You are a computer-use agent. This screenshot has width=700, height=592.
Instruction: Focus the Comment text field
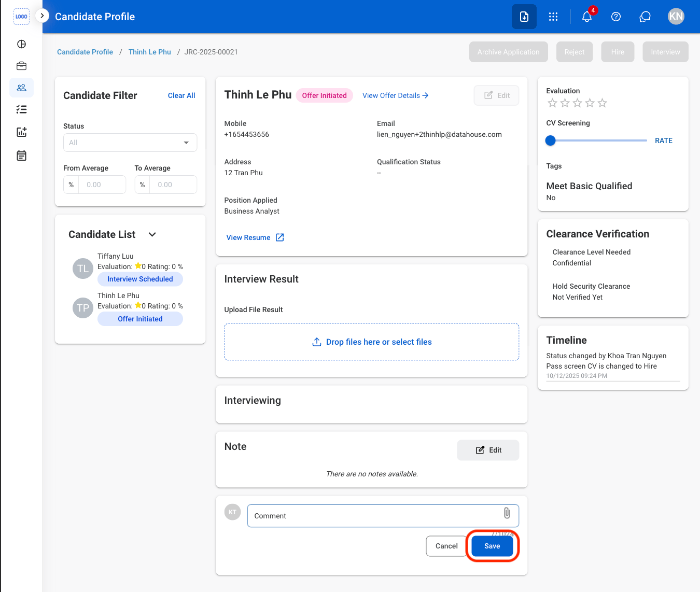[x=383, y=516]
